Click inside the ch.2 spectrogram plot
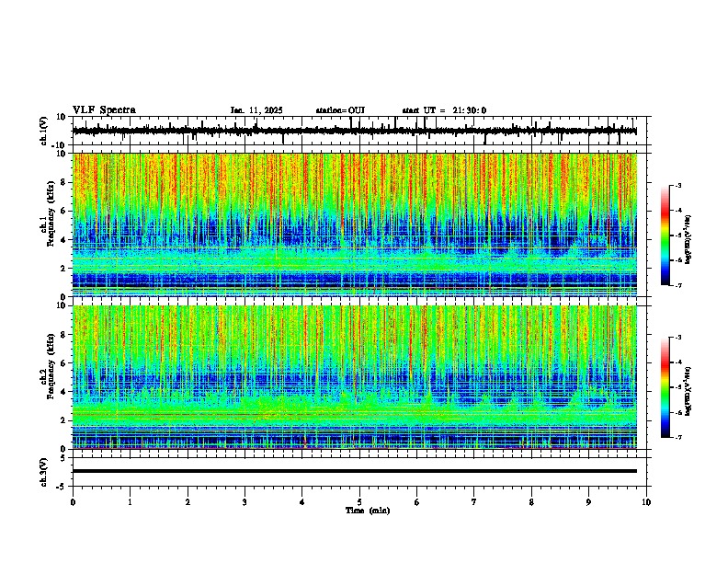 click(x=354, y=377)
